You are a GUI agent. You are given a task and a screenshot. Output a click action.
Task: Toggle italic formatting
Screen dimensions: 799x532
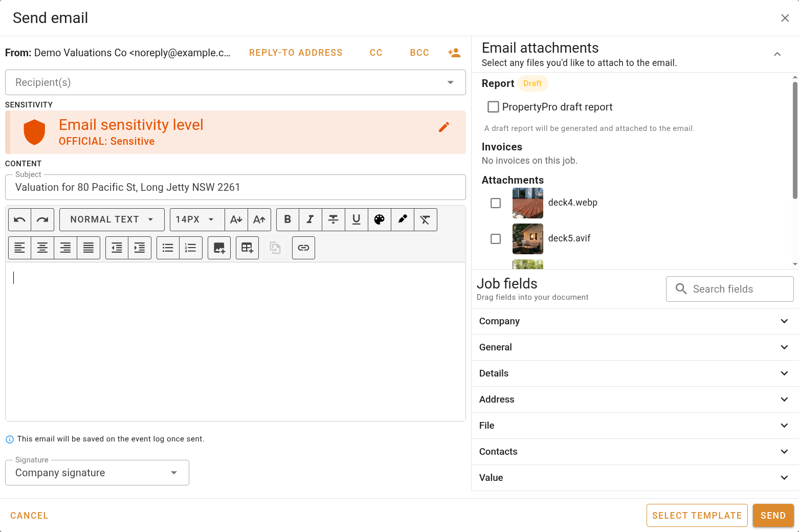(x=310, y=219)
